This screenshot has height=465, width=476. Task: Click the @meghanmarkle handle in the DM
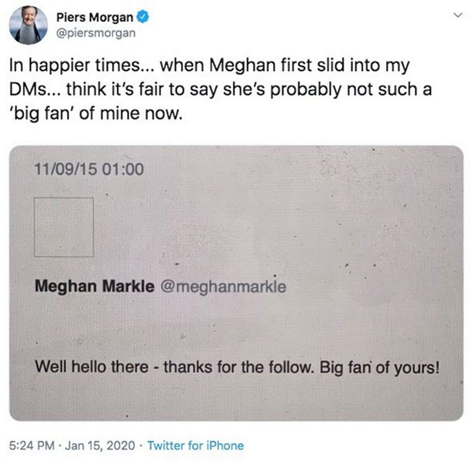[222, 287]
